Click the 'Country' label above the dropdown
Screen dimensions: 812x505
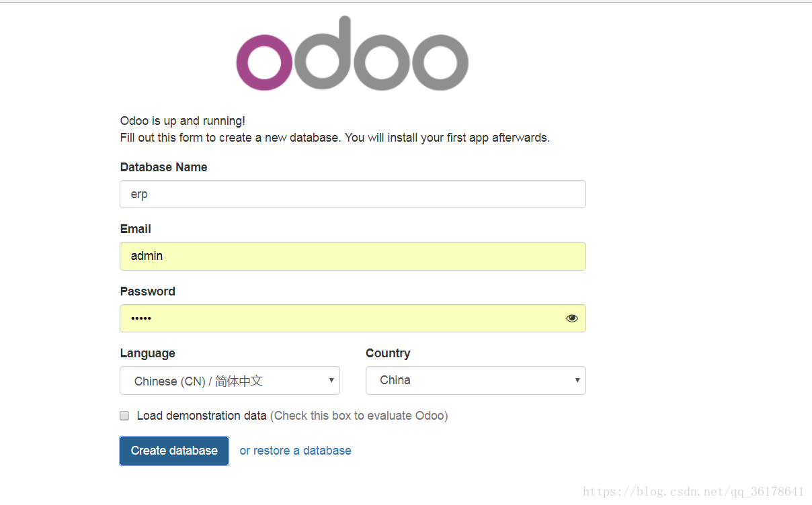(x=388, y=353)
